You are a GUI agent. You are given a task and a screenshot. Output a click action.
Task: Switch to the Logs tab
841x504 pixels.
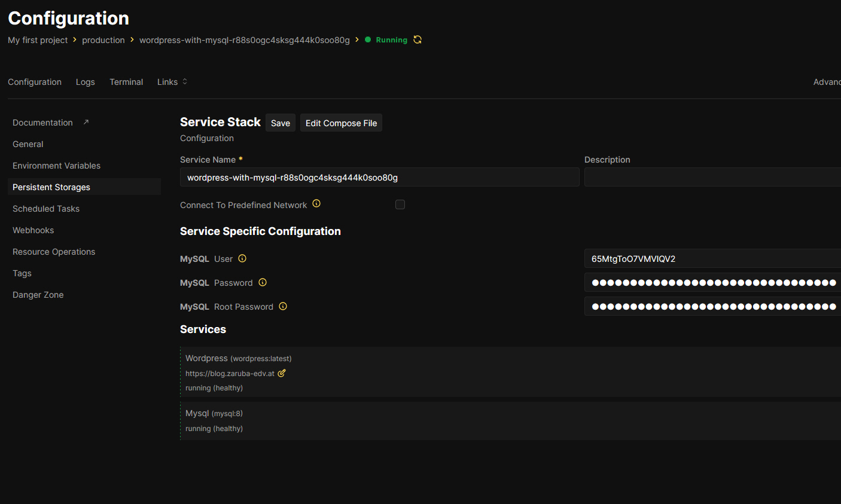tap(86, 82)
